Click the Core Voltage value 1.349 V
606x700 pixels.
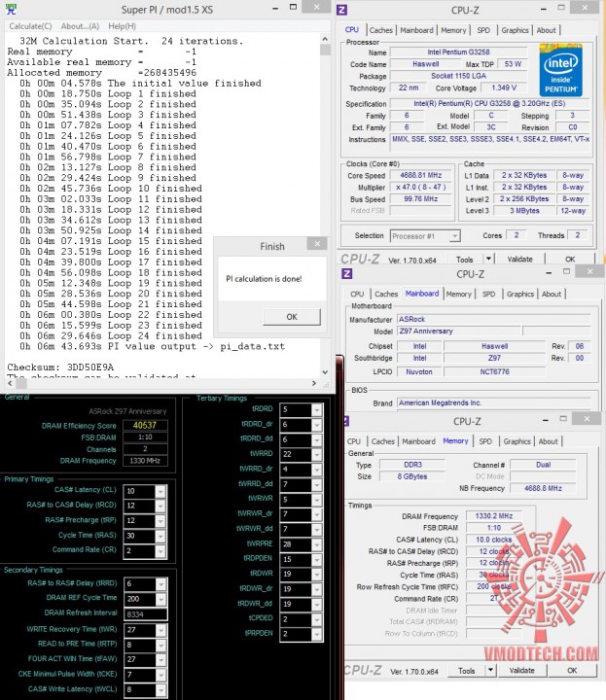coord(504,87)
